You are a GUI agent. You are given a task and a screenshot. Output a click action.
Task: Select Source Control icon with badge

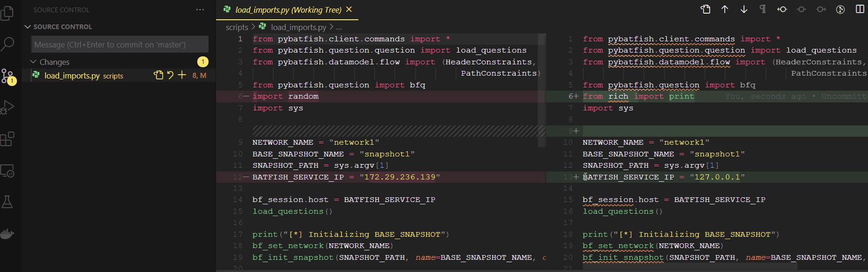coord(8,76)
